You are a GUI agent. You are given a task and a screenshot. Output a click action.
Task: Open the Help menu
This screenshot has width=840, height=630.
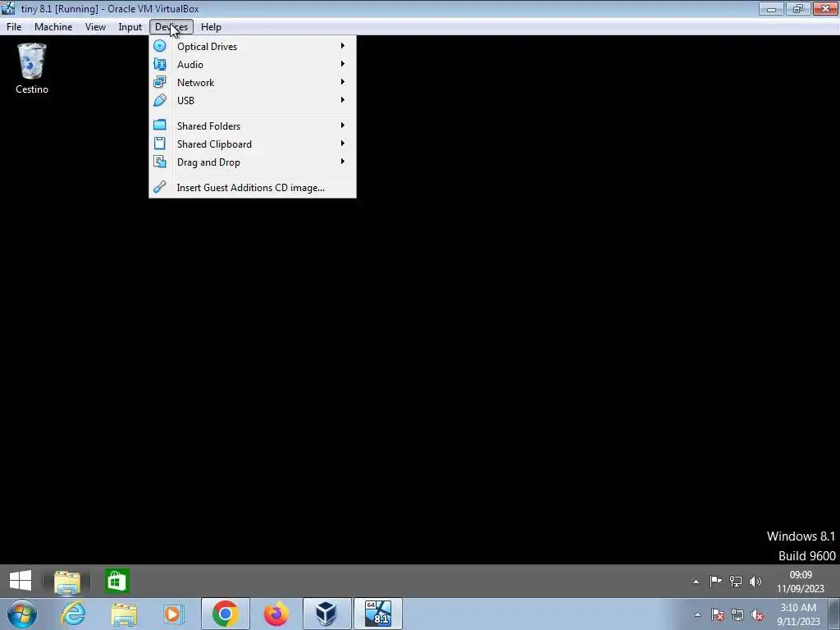[211, 27]
